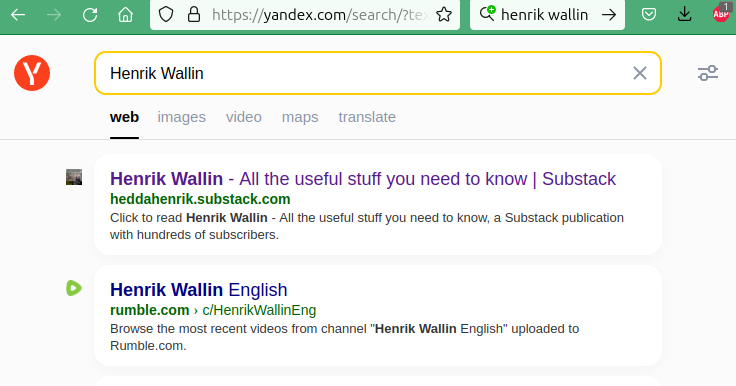Switch to the images tab
736x386 pixels.
click(182, 117)
